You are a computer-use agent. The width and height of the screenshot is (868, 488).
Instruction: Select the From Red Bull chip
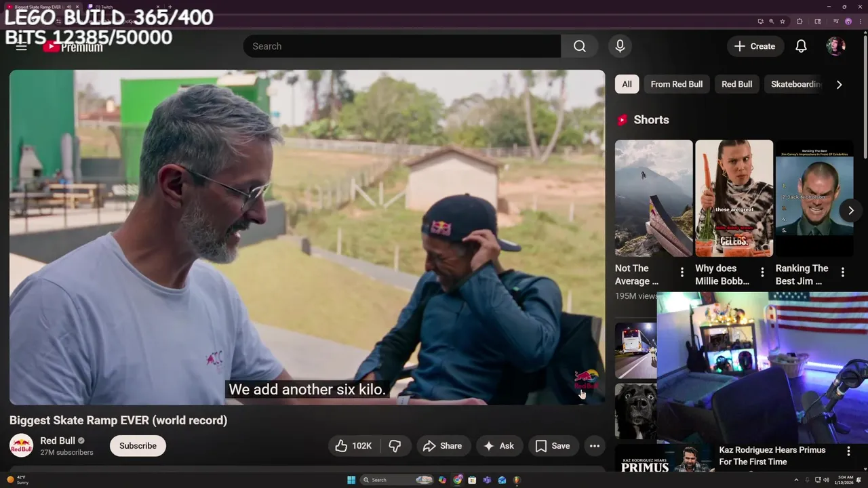point(676,84)
